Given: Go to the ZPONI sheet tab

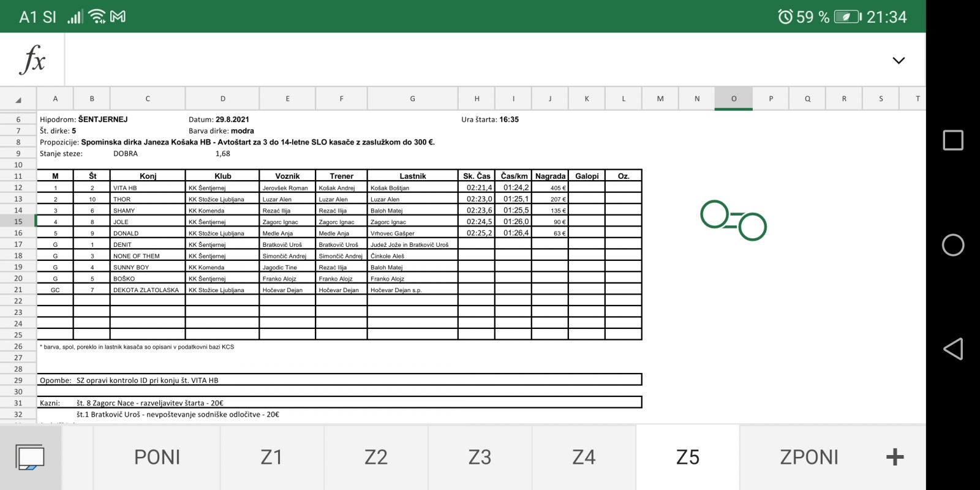Looking at the screenshot, I should (x=809, y=458).
